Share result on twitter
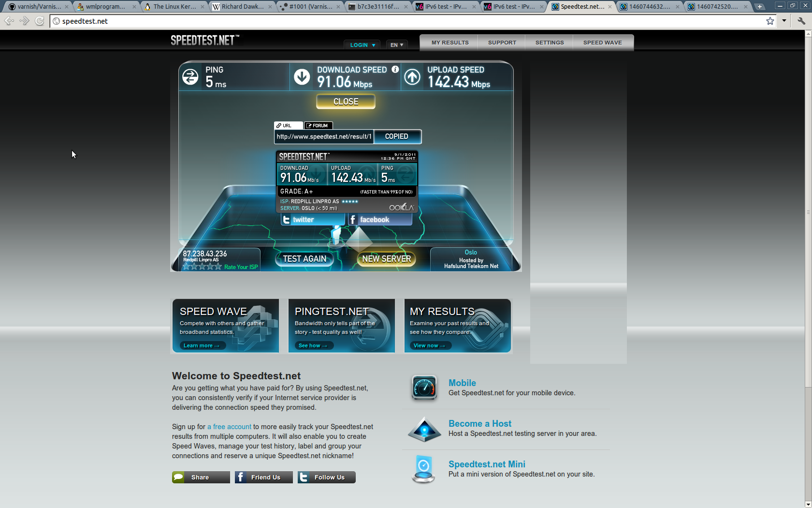The width and height of the screenshot is (812, 508). point(313,220)
